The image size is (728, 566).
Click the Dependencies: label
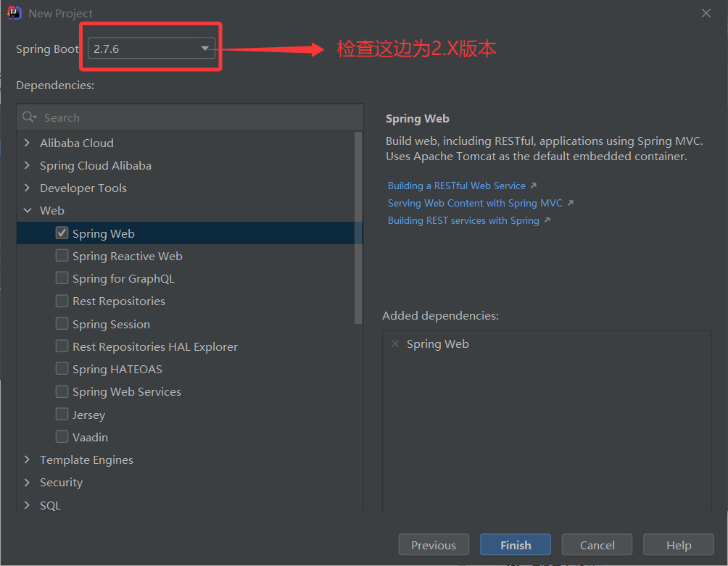(55, 86)
